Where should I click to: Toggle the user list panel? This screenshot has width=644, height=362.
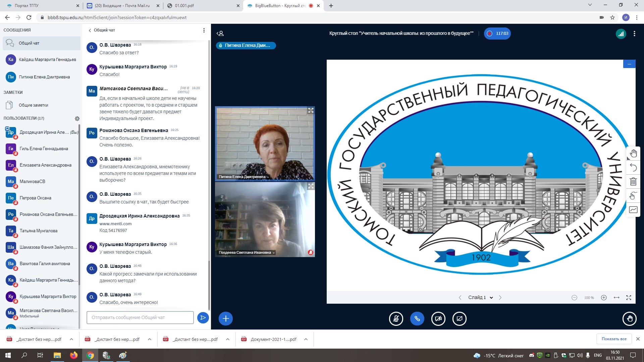220,33
